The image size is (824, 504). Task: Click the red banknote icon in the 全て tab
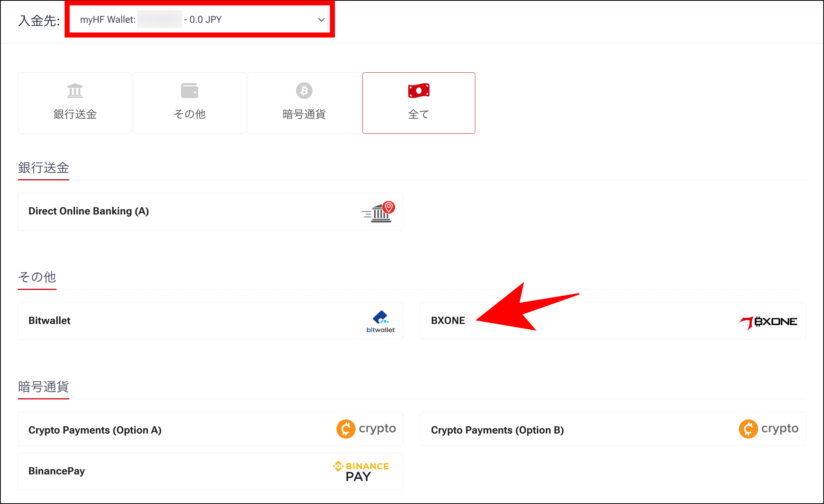[x=418, y=91]
